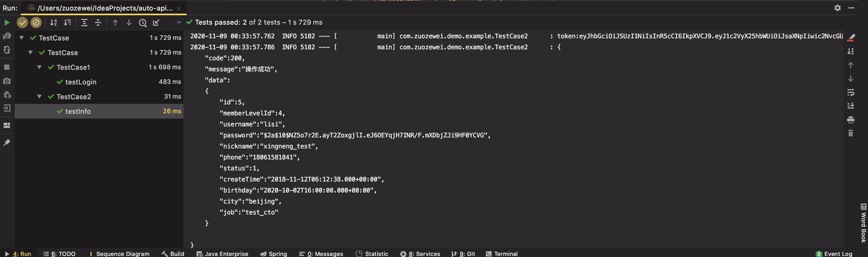This screenshot has height=257, width=868.
Task: Restore layout icon
Action: 7,125
